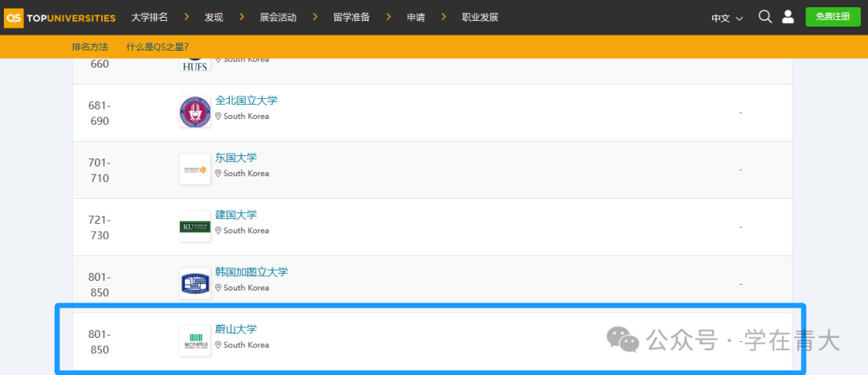Click the 801-850 rank of 韩国加图立大学
This screenshot has height=375, width=868.
(99, 284)
